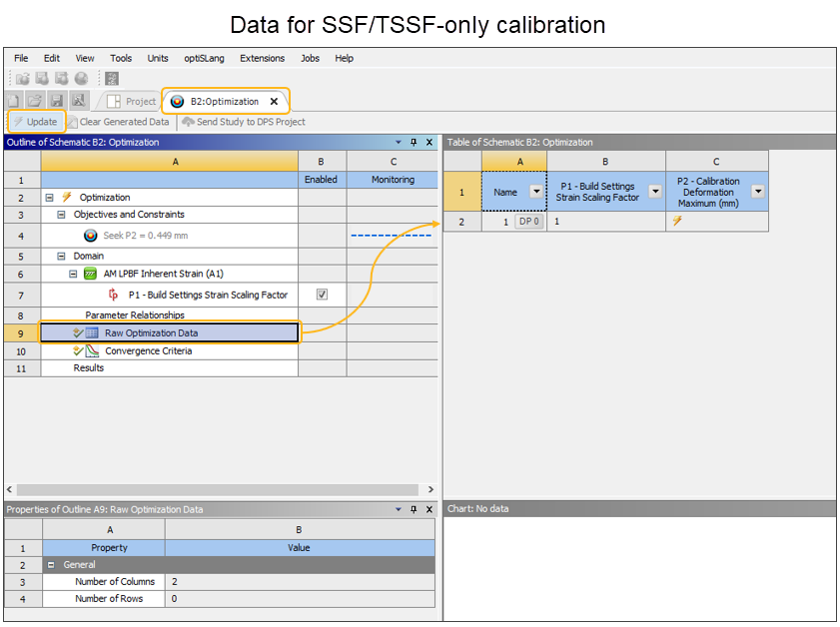This screenshot has width=840, height=627.
Task: Toggle the Enabled checkbox for P1 parameter
Action: 322,294
